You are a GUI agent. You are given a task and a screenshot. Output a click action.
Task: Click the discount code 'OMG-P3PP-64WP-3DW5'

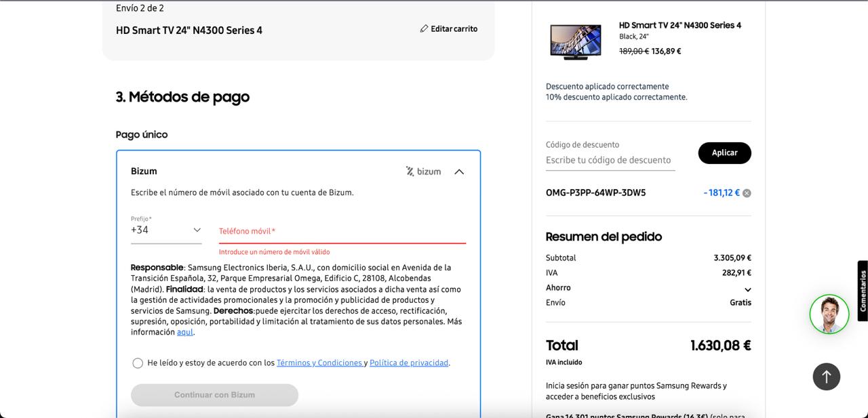point(596,193)
